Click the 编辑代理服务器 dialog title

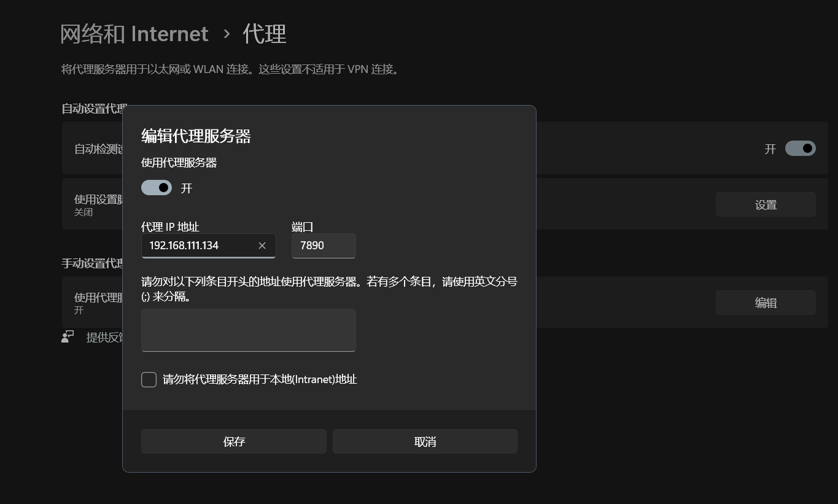pos(196,136)
